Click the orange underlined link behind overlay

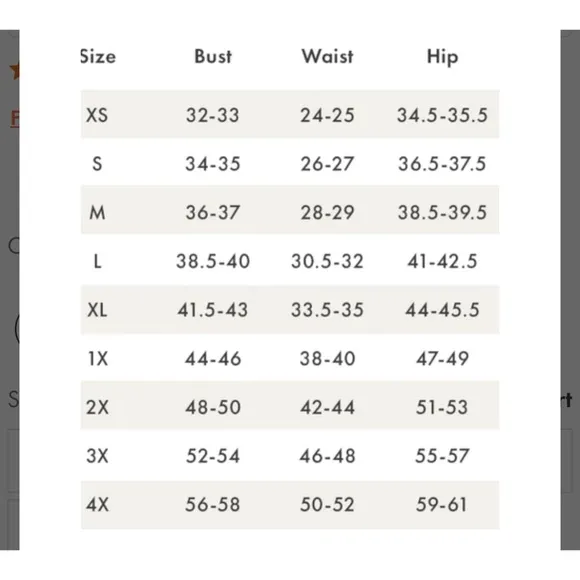[14, 118]
